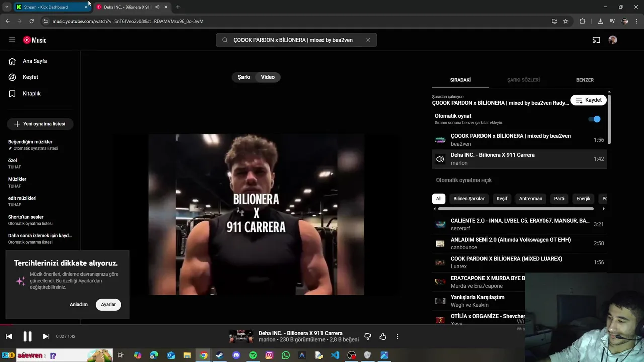Viewport: 644px width, 362px height.
Task: Open Chrome media controls icon
Action: point(612,21)
